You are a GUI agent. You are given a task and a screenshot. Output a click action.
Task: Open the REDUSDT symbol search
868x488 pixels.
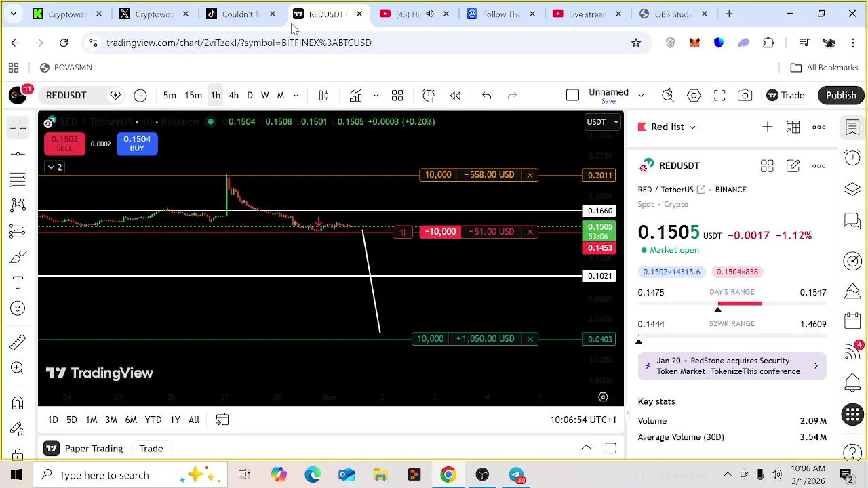pos(66,96)
